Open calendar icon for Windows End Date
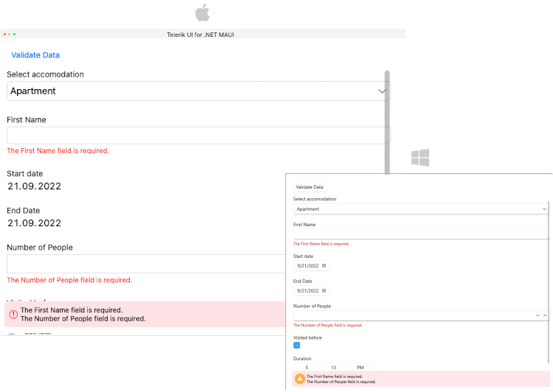 pyautogui.click(x=324, y=290)
